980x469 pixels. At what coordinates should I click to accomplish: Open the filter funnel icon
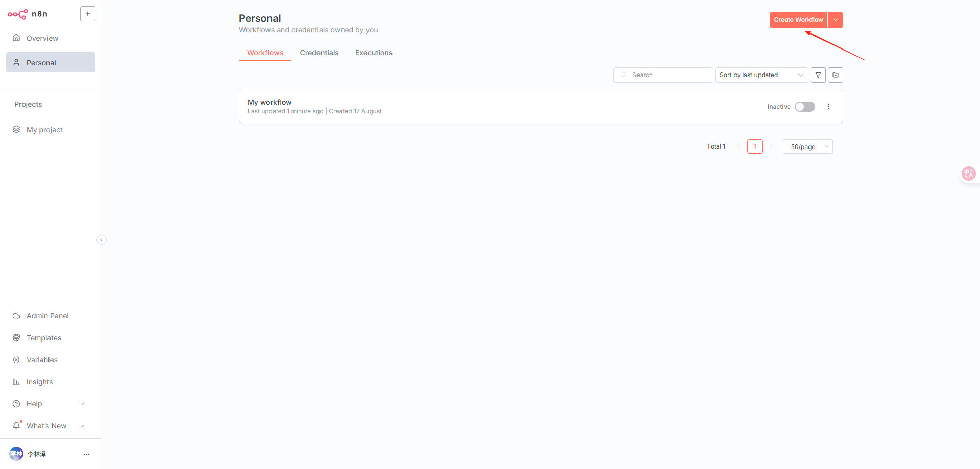(818, 75)
